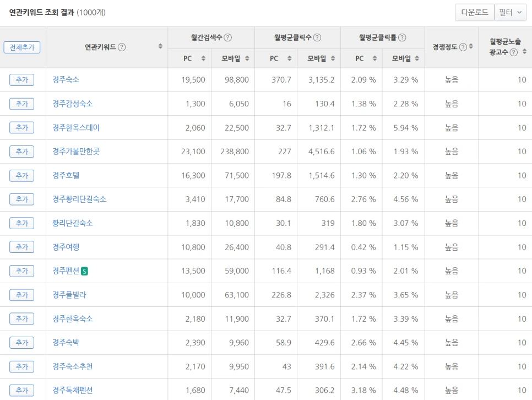Add keyword 경주한옥숙소 with 추가 button

(x=21, y=319)
